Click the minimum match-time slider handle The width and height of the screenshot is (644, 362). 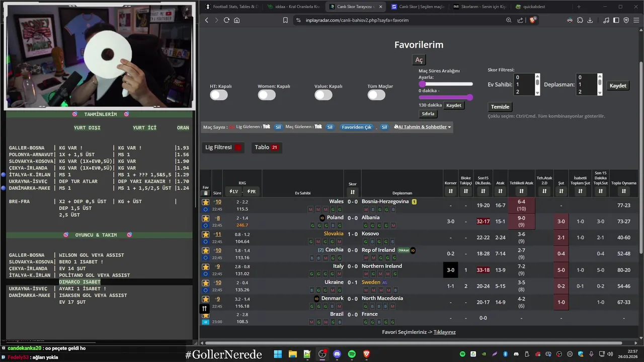click(423, 84)
